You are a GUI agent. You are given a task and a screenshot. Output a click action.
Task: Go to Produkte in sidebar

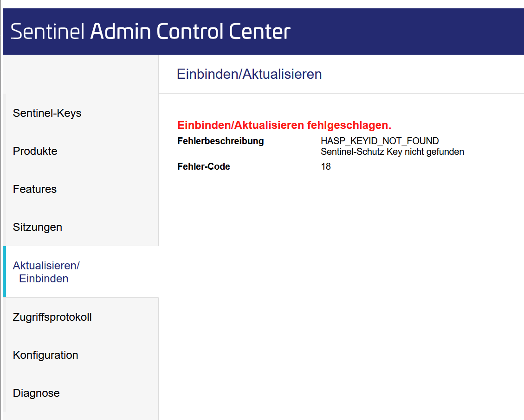tap(35, 151)
